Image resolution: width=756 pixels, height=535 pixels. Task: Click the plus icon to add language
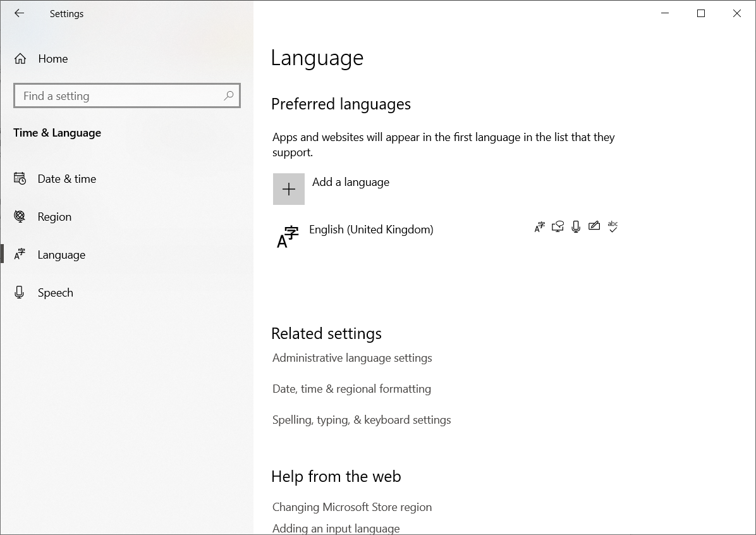(289, 189)
